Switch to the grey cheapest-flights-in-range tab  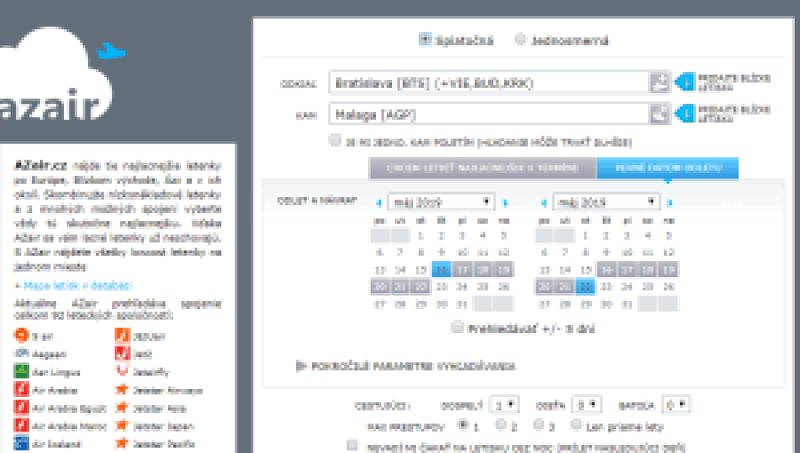(x=482, y=167)
